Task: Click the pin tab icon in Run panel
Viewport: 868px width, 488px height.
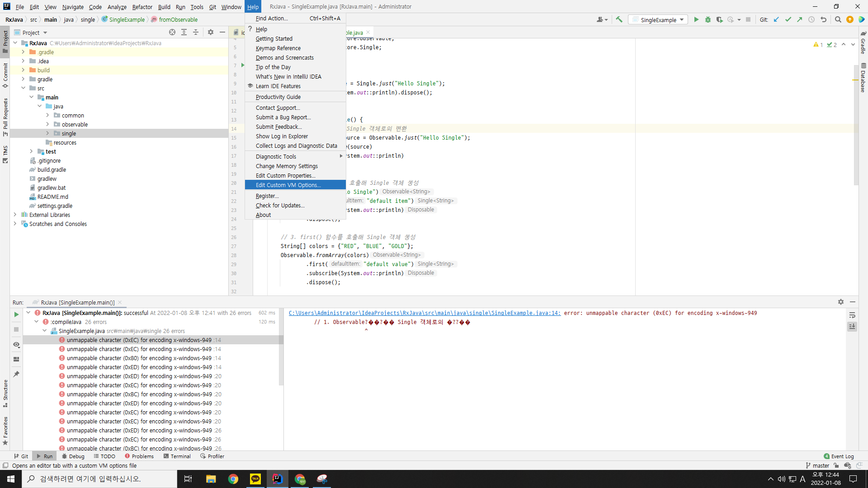Action: click(16, 374)
